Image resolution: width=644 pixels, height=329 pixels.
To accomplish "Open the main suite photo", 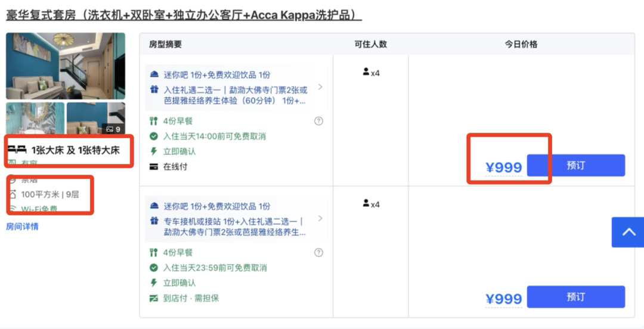I will 66,66.
